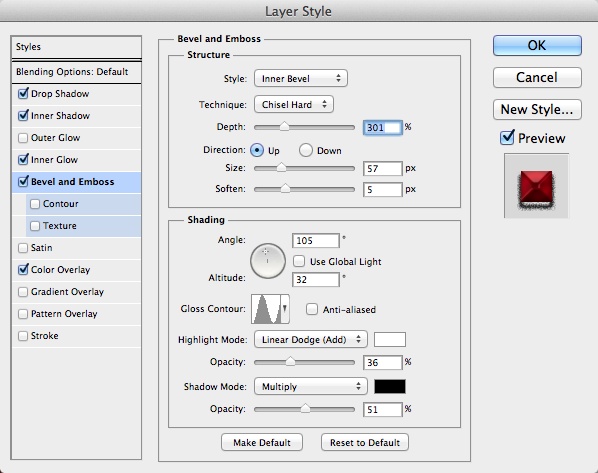
Task: Open the Technique dropdown showing Chisel Hard
Action: pyautogui.click(x=294, y=105)
